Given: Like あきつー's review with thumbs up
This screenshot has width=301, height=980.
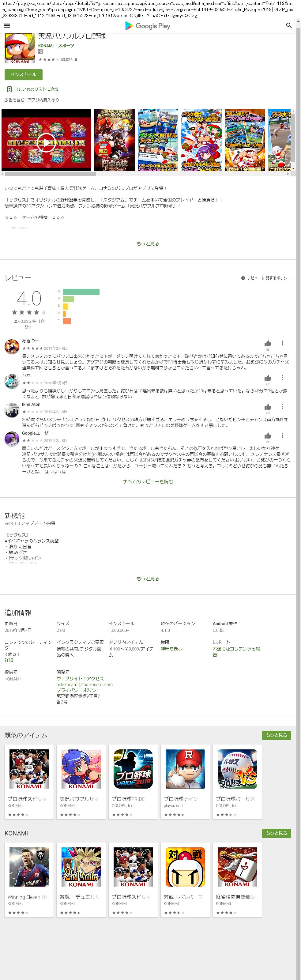Looking at the screenshot, I should pyautogui.click(x=268, y=344).
